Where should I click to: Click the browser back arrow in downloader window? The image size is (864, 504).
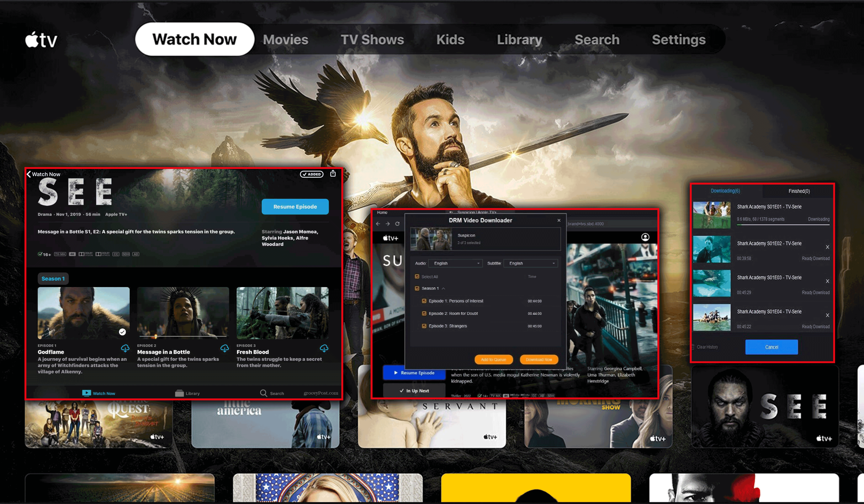(x=378, y=224)
